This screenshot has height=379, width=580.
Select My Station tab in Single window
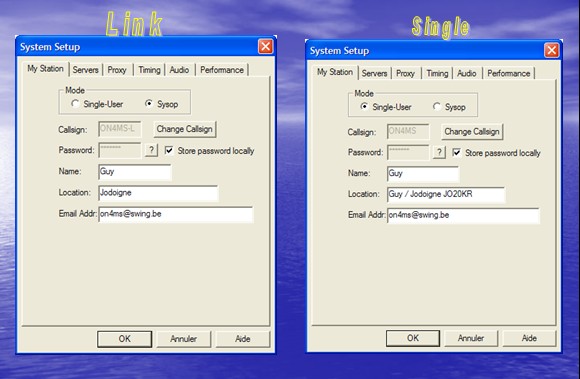335,72
